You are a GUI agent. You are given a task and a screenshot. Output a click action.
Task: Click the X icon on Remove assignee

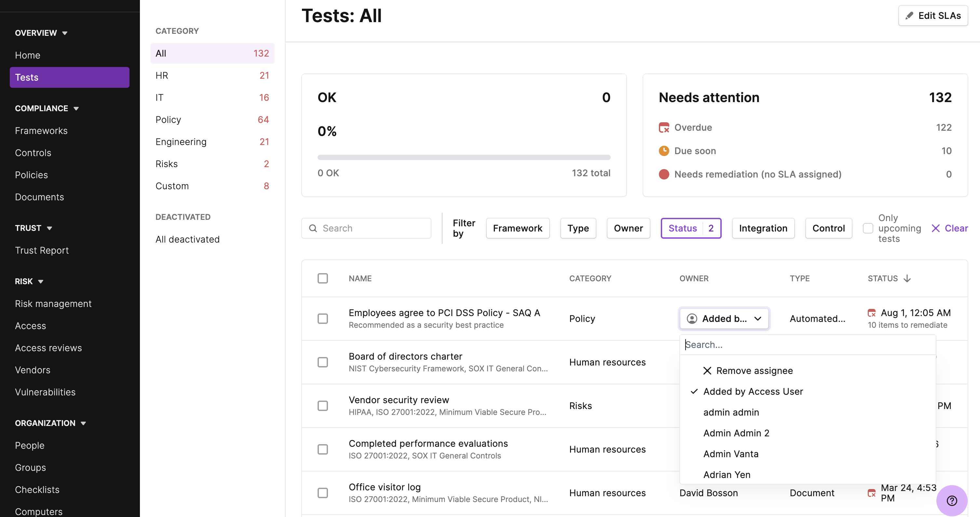(707, 371)
